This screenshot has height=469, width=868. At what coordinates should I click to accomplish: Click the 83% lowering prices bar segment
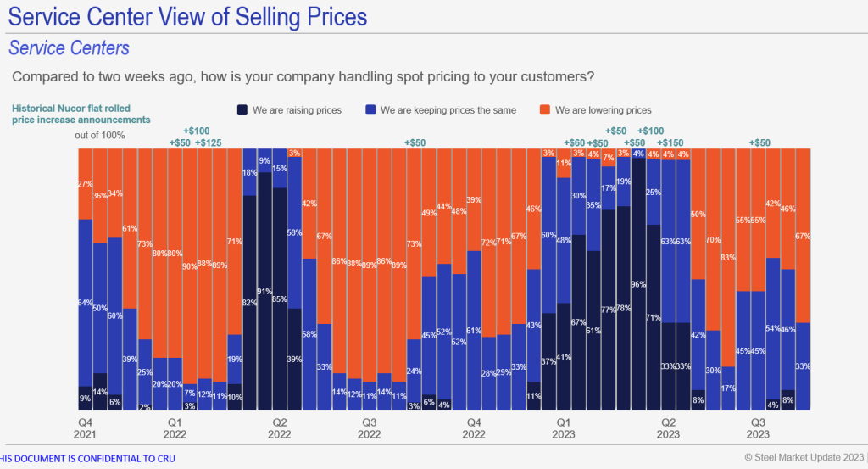(x=728, y=259)
